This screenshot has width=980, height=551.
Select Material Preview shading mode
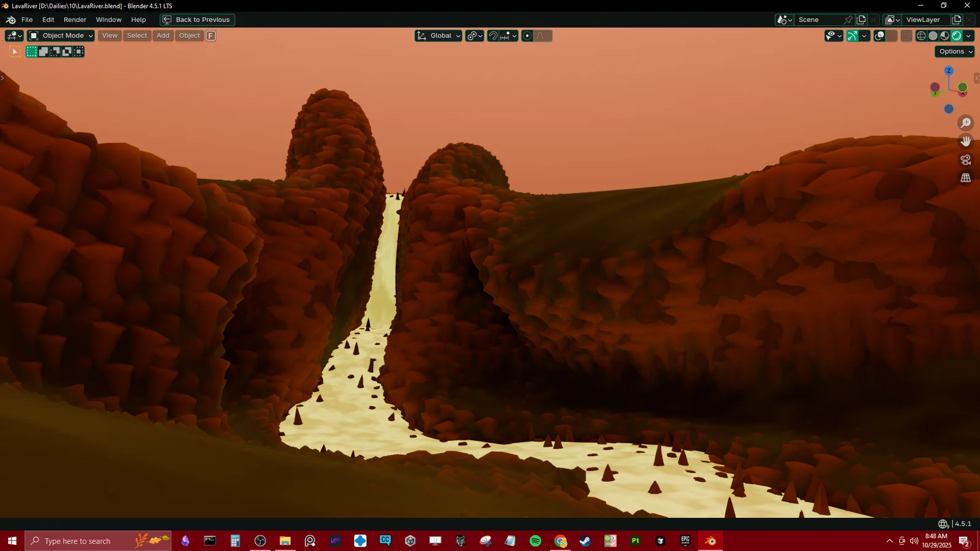[944, 36]
